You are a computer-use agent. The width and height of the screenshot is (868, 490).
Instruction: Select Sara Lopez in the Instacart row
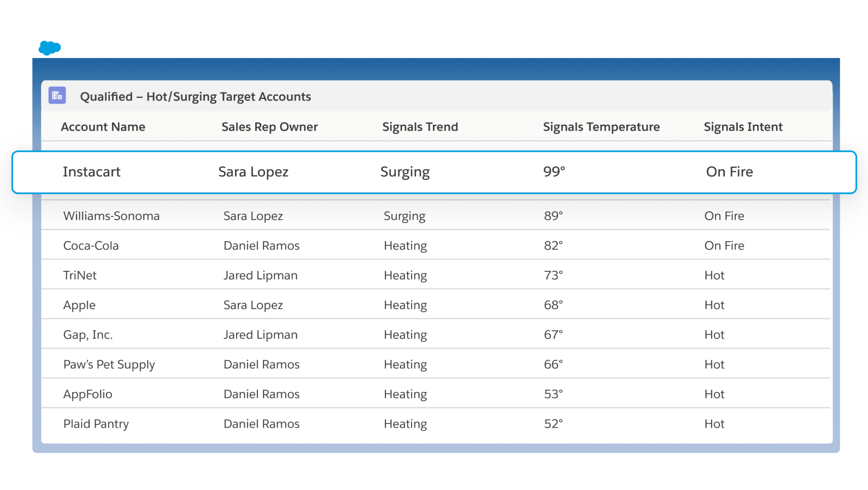pyautogui.click(x=253, y=172)
